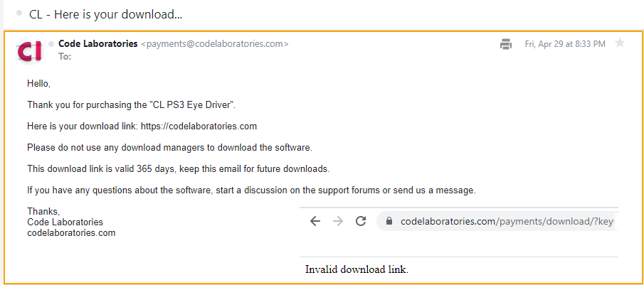This screenshot has width=644, height=285.
Task: Toggle the unread dot beside the subject
Action: (x=19, y=14)
